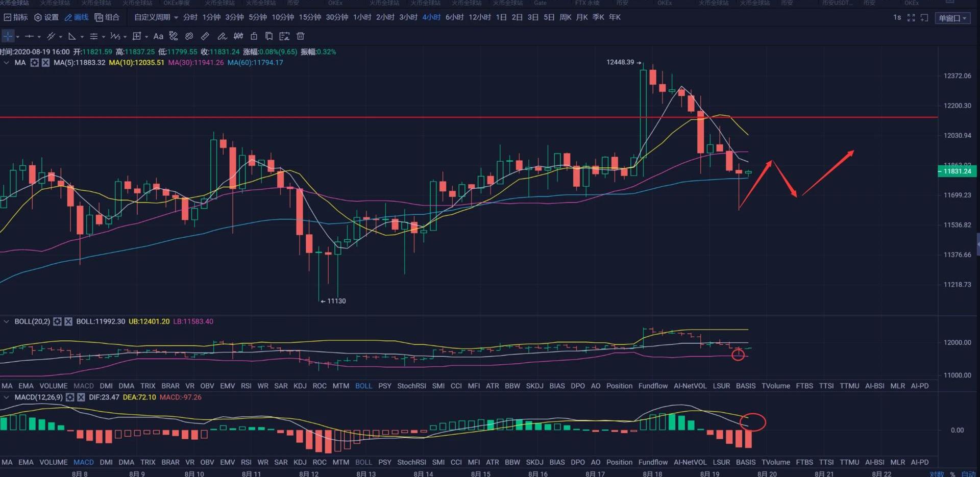The image size is (980, 477).
Task: Enter fullscreen with the expand icon
Action: [x=911, y=18]
